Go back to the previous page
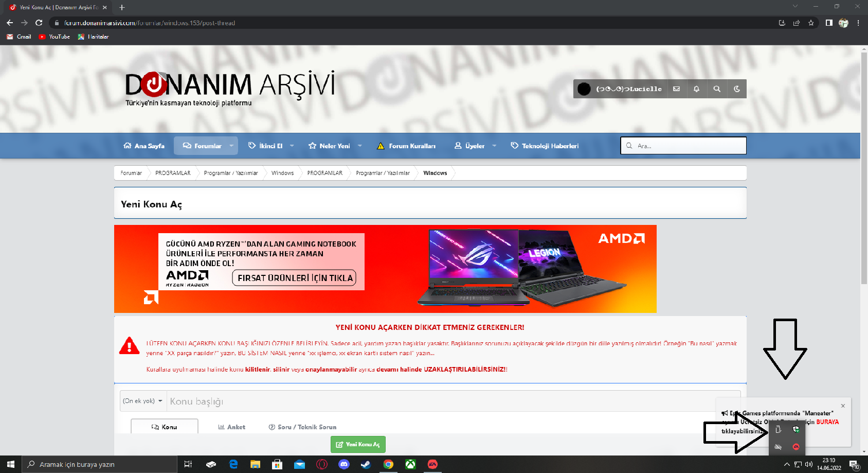 [x=10, y=23]
